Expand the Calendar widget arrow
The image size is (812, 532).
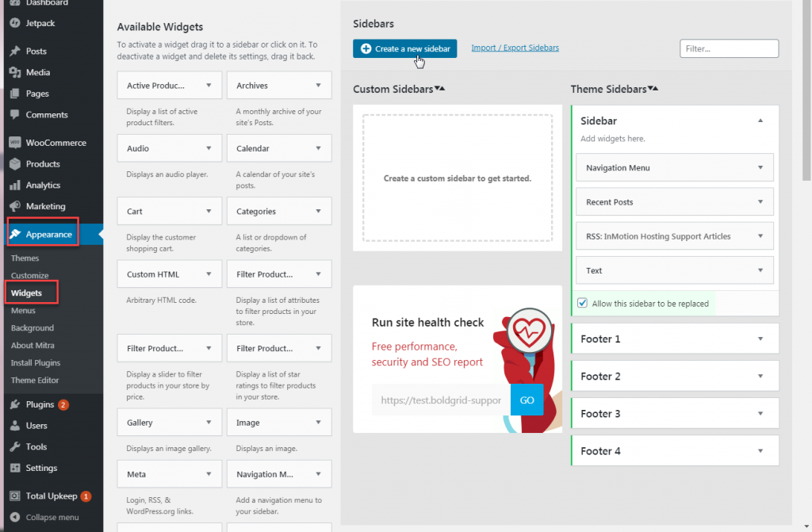[x=319, y=148]
